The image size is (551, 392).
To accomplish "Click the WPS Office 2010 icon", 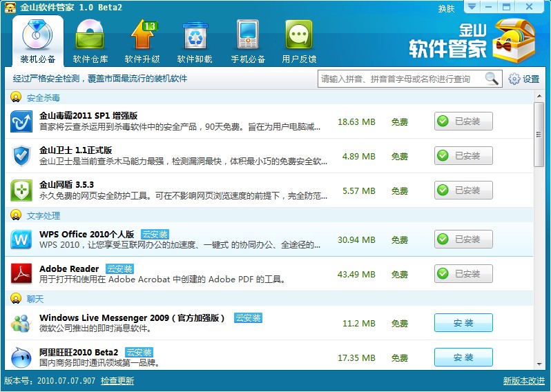I will pyautogui.click(x=21, y=240).
